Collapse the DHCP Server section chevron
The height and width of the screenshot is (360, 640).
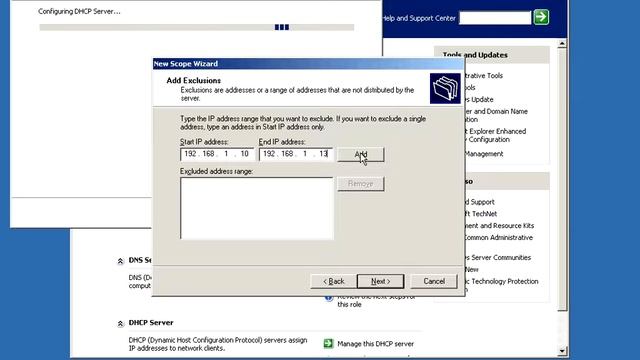pyautogui.click(x=120, y=324)
